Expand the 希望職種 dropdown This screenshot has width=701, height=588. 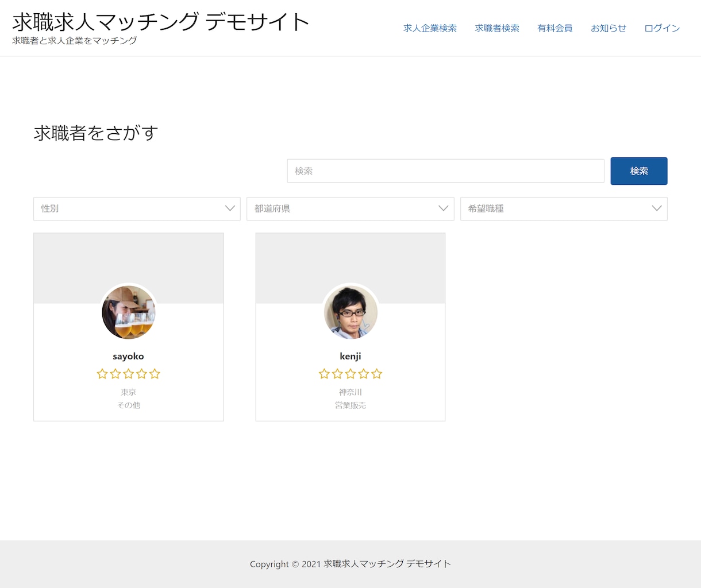[564, 208]
